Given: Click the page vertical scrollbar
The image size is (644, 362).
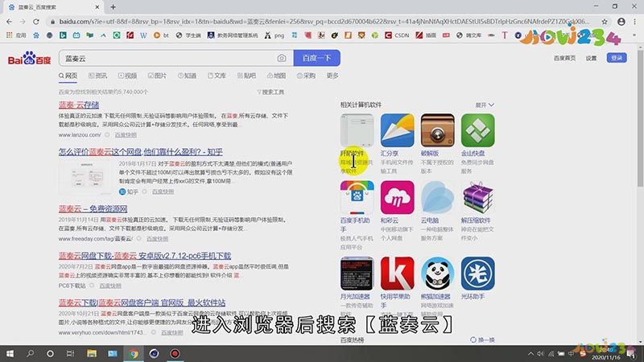Looking at the screenshot, I should (640, 119).
